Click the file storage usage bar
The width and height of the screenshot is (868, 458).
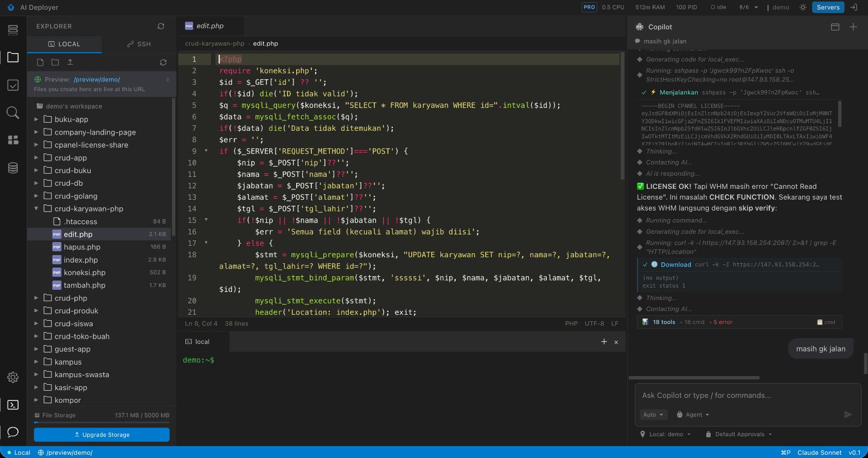101,422
